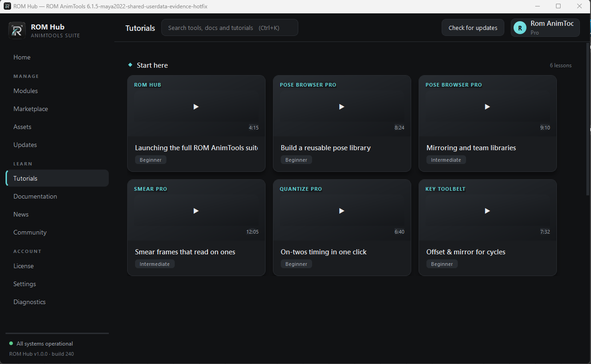
Task: Click the diamond icon beside Start here
Action: pos(130,65)
